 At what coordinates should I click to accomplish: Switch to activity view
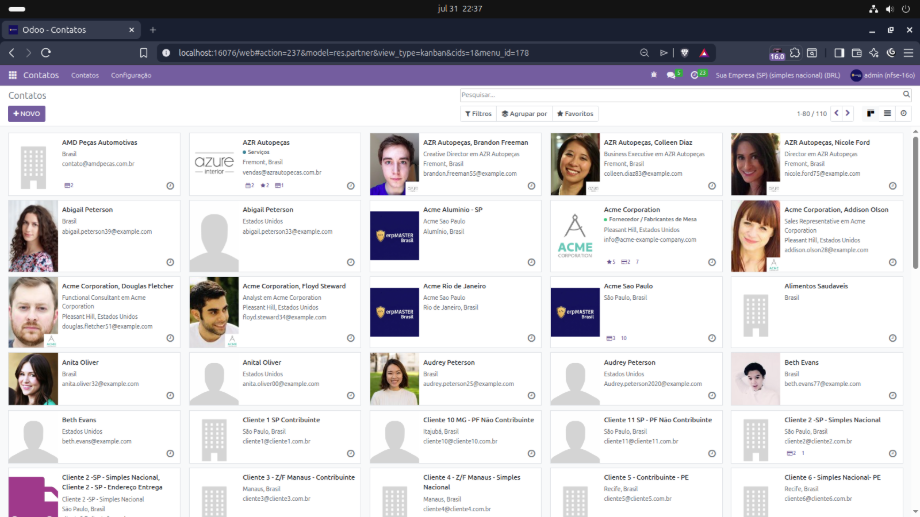(x=904, y=113)
